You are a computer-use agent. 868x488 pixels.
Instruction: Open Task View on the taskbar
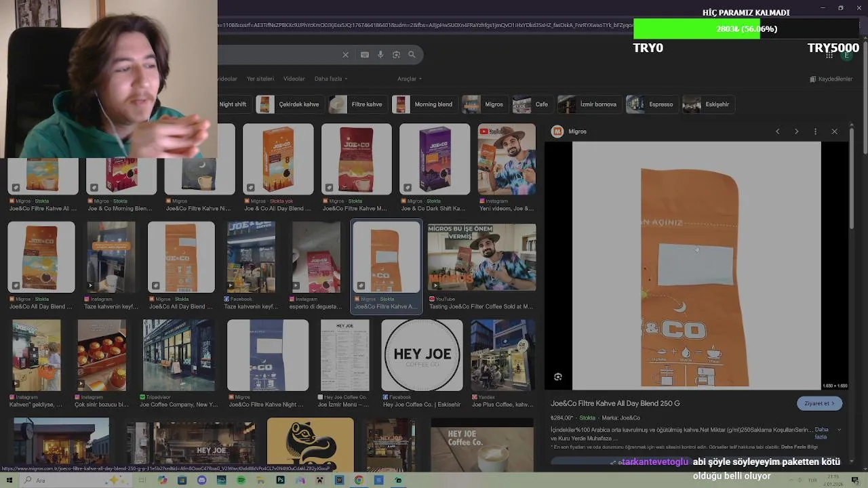point(142,480)
